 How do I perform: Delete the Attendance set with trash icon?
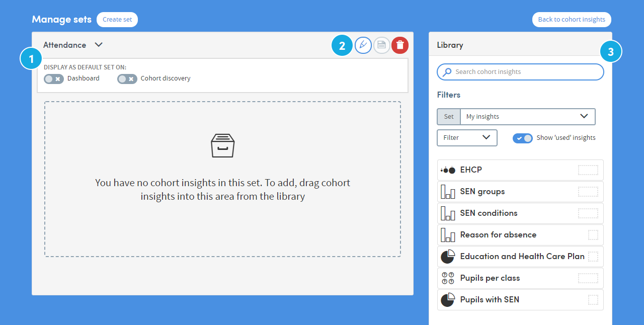coord(400,45)
